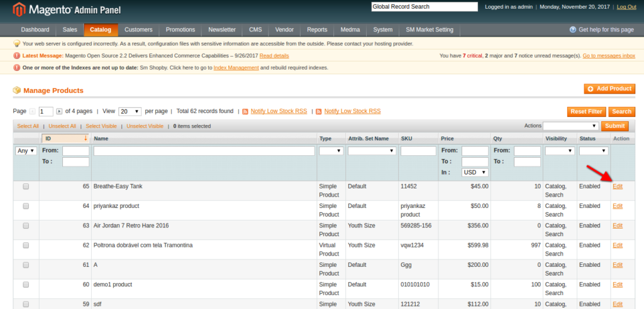
Task: Click the second Notify Low Stock RSS feed icon
Action: [x=319, y=112]
